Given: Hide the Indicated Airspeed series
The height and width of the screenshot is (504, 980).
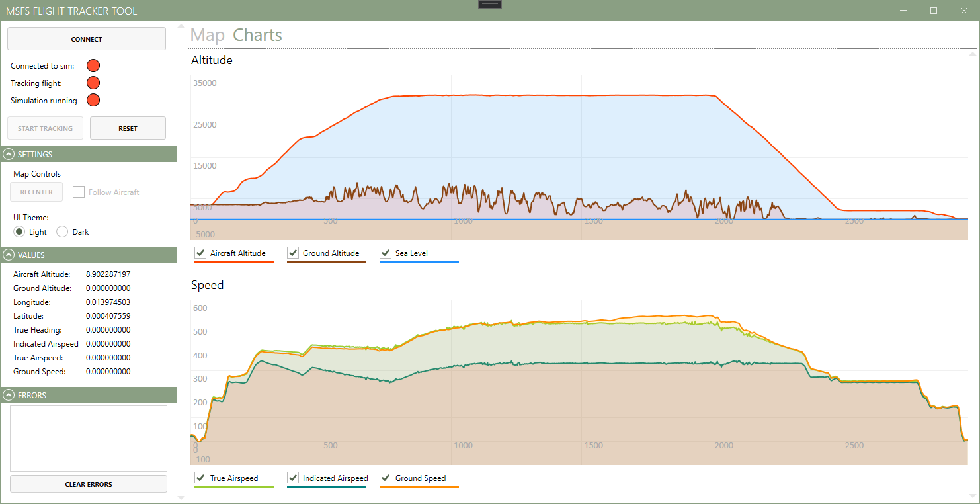Looking at the screenshot, I should tap(292, 478).
